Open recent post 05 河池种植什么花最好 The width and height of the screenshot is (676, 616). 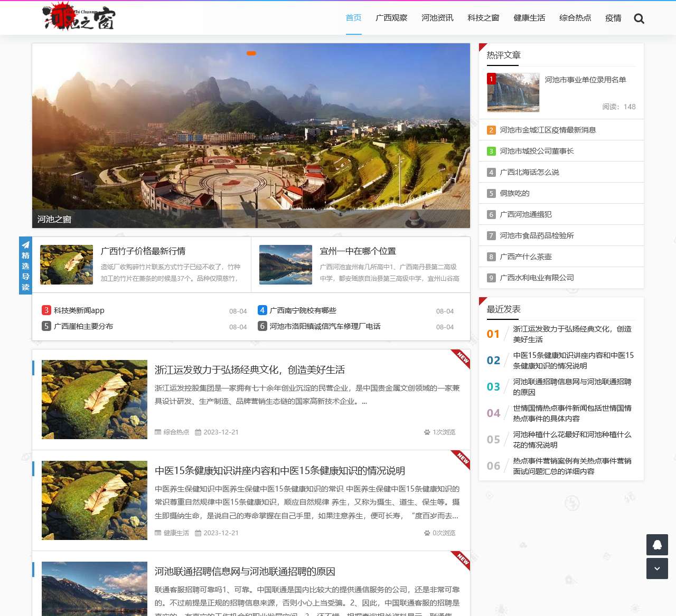(x=572, y=440)
